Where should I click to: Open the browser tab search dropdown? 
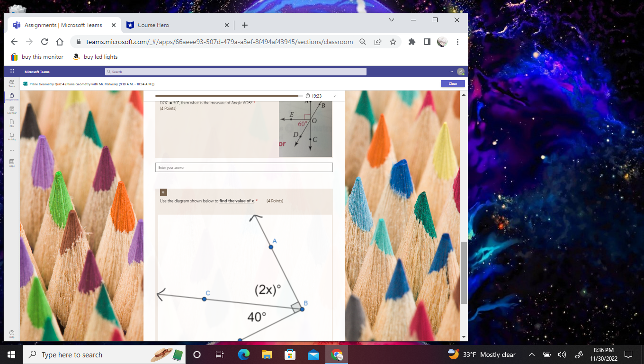pyautogui.click(x=391, y=20)
